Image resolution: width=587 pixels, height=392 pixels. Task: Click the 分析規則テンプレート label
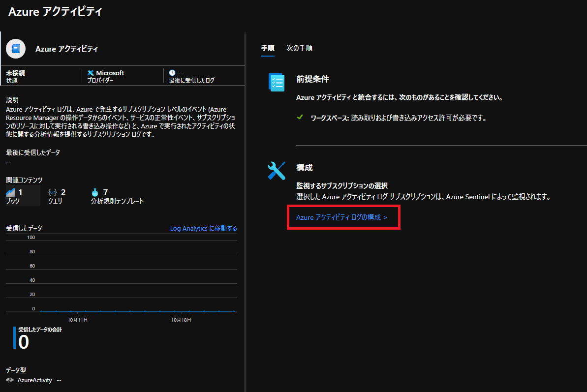point(117,201)
